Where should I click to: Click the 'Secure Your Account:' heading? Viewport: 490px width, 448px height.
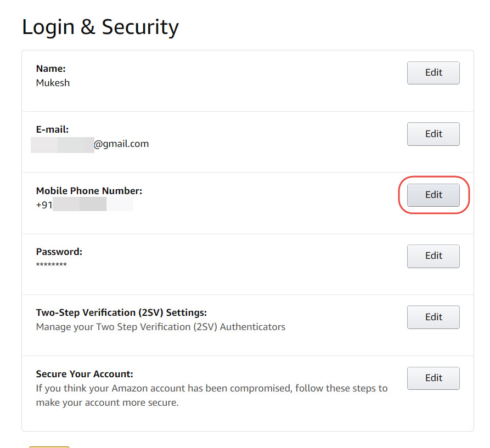(85, 374)
